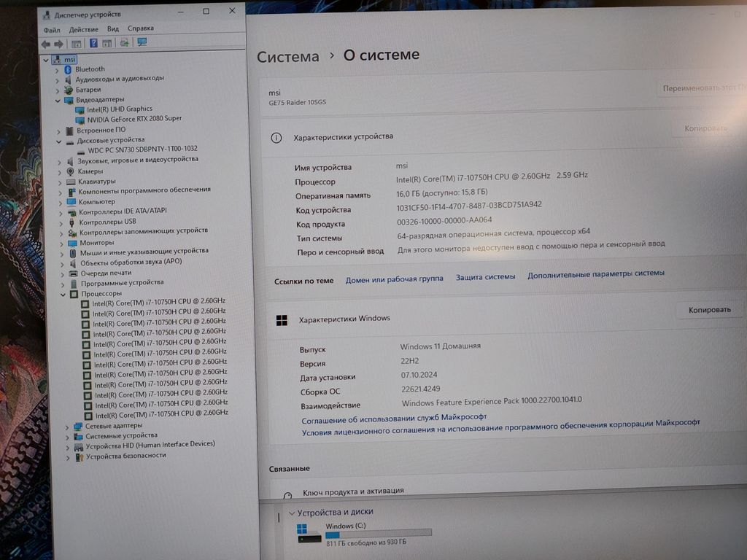Select the Bluetooth device category icon
Screen dimensions: 747x560
[x=68, y=69]
